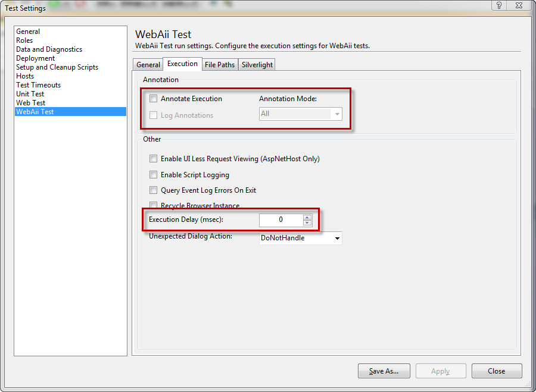Toggle Enable Script Logging checkbox
This screenshot has width=536, height=392.
[154, 175]
